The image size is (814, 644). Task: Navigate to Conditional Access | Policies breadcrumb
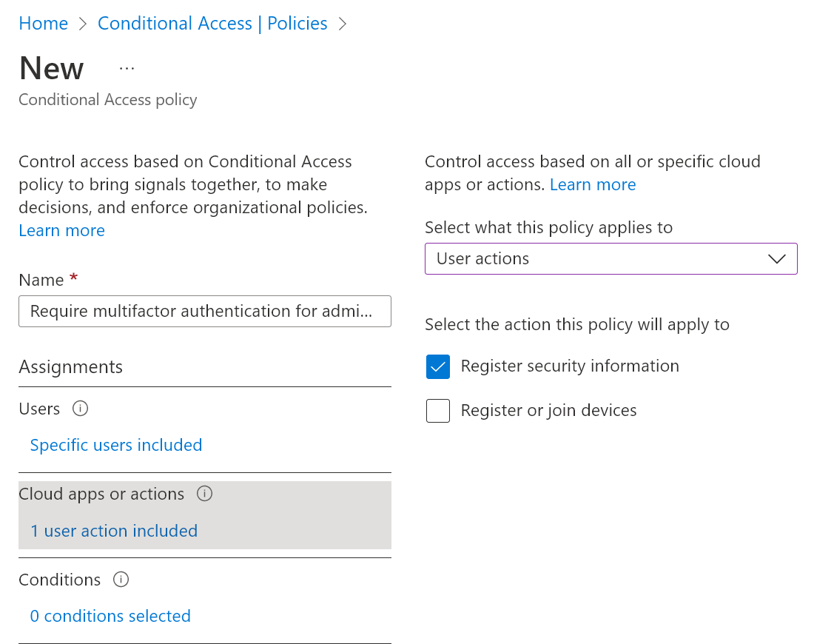coord(212,24)
